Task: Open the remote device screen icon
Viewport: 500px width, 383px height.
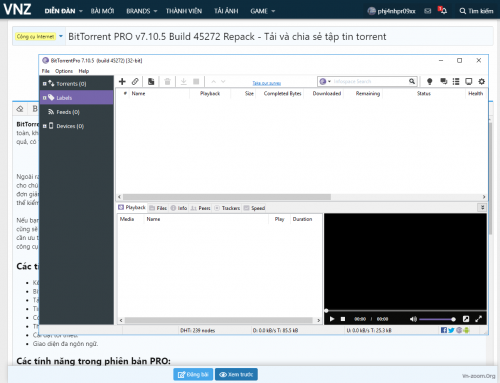Action: tap(469, 81)
